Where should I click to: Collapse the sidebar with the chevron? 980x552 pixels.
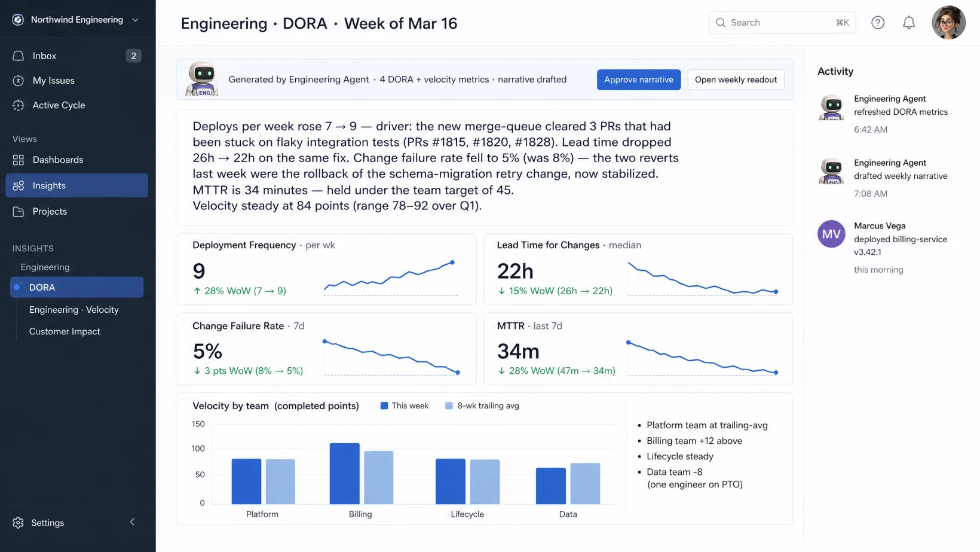pyautogui.click(x=133, y=522)
